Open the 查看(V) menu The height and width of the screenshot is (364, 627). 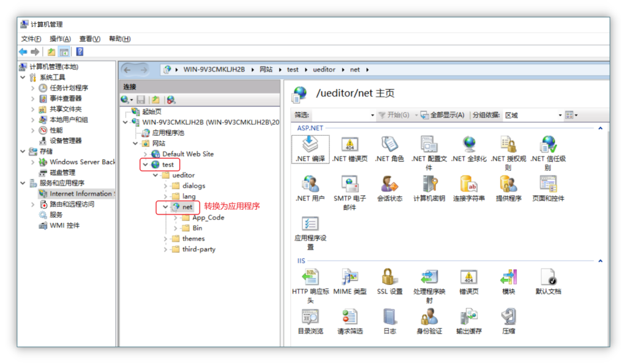89,39
